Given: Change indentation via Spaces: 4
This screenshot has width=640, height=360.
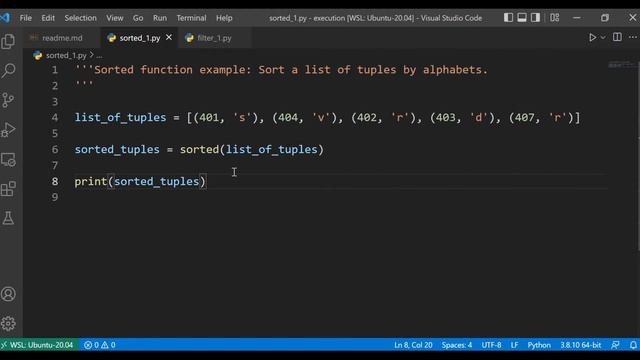Looking at the screenshot, I should point(457,345).
